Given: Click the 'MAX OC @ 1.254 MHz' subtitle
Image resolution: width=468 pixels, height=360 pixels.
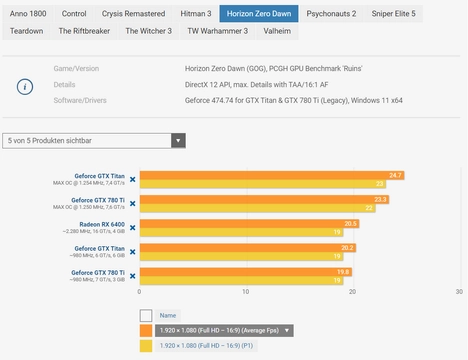Looking at the screenshot, I should [89, 183].
